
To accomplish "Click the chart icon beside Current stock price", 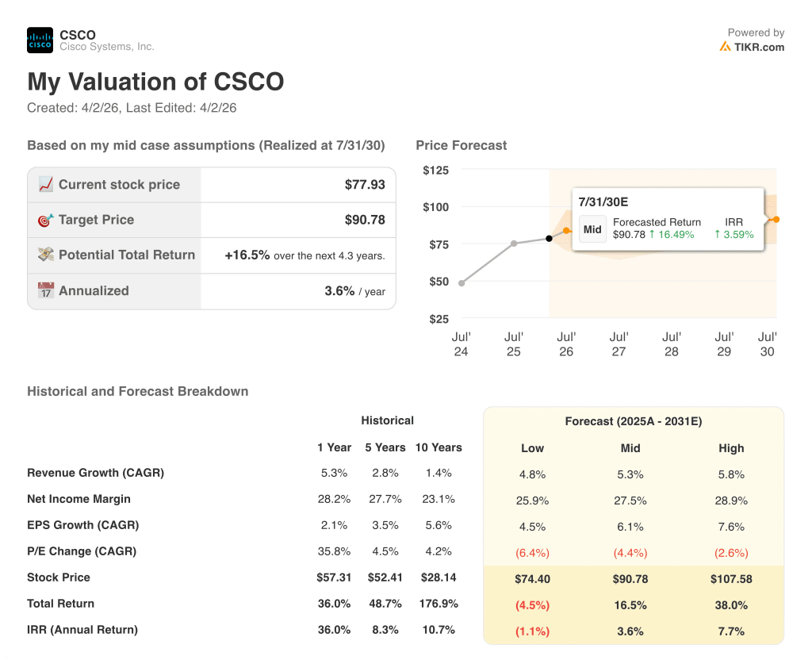I will coord(47,184).
